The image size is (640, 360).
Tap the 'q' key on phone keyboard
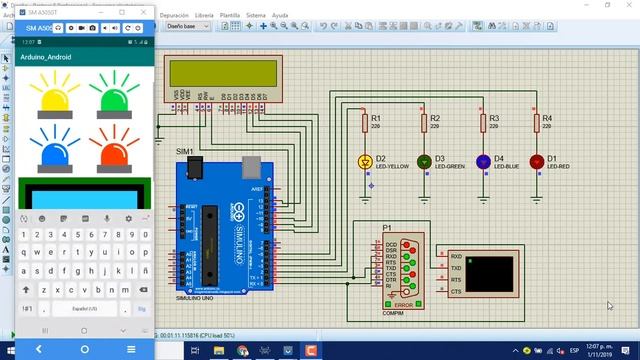click(x=24, y=252)
